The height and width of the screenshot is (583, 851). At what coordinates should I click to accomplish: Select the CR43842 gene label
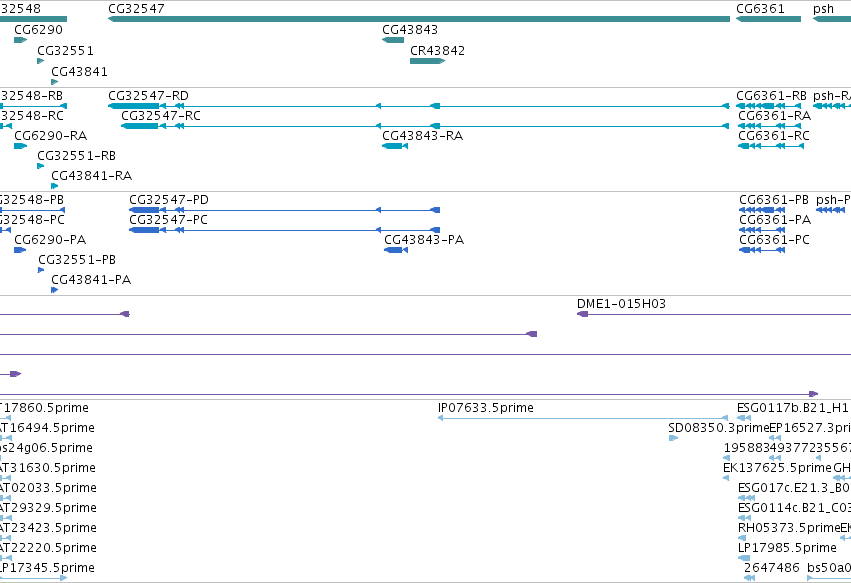pyautogui.click(x=437, y=50)
